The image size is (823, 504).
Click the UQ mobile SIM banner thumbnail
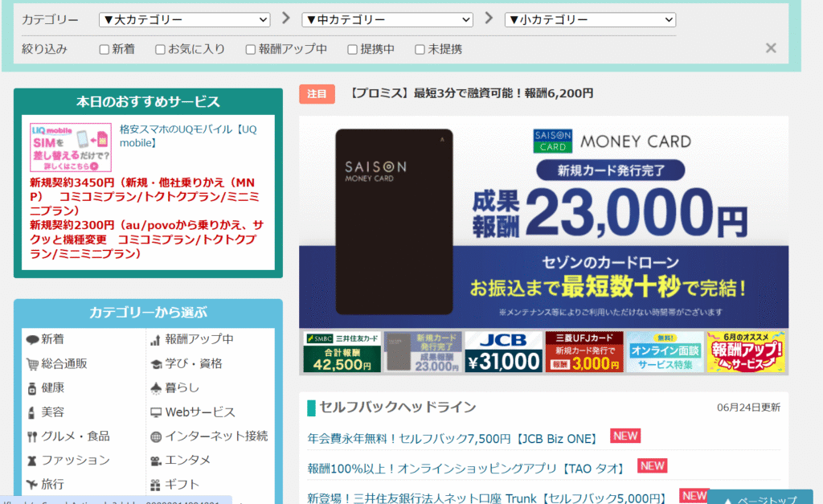(x=71, y=148)
